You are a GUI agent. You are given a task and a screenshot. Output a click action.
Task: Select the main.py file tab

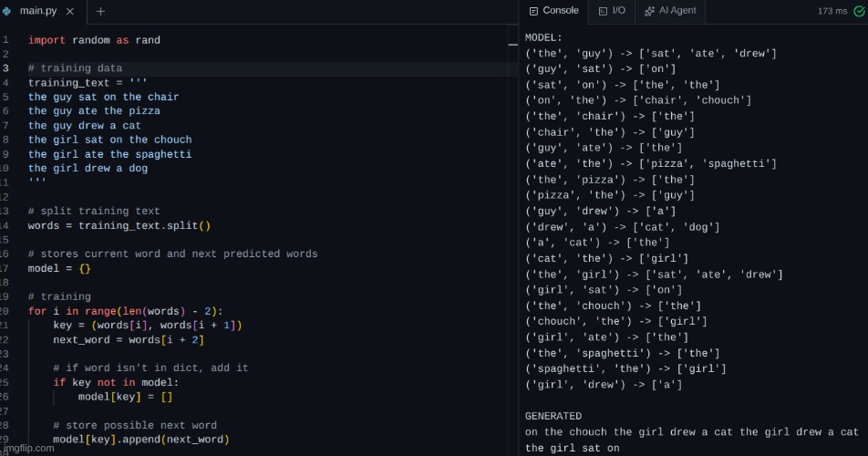pyautogui.click(x=43, y=11)
